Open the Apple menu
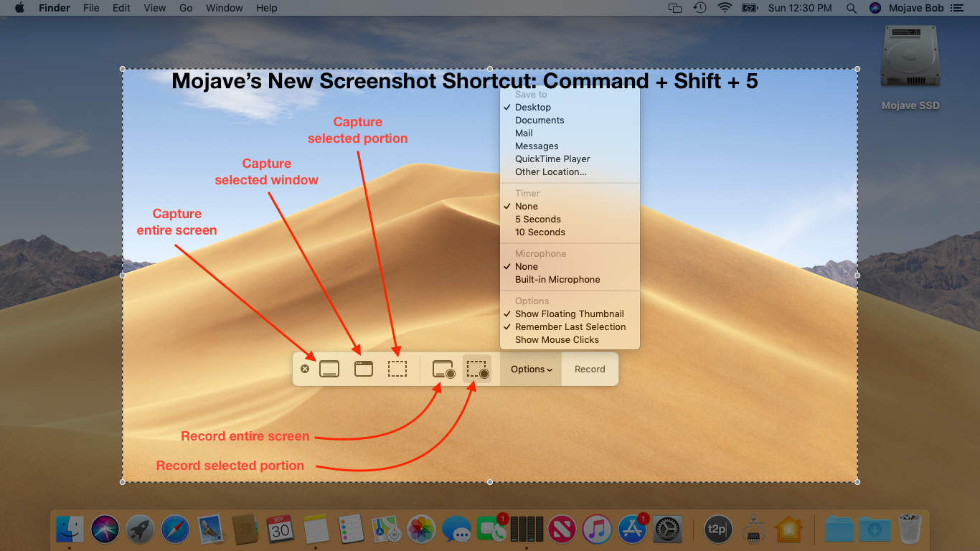Image resolution: width=980 pixels, height=551 pixels. tap(19, 8)
